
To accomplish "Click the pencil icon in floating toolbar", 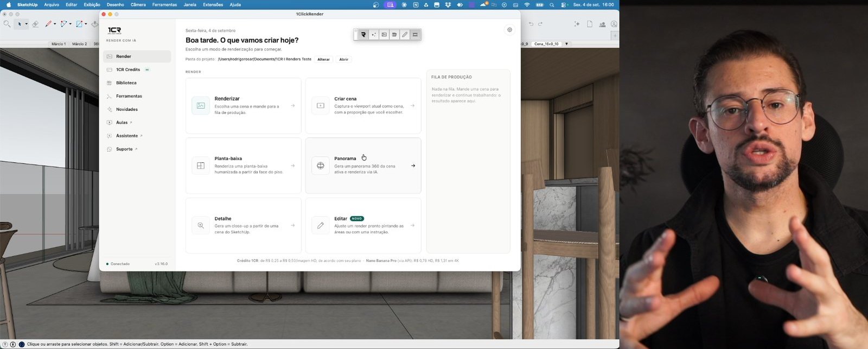I will click(405, 35).
